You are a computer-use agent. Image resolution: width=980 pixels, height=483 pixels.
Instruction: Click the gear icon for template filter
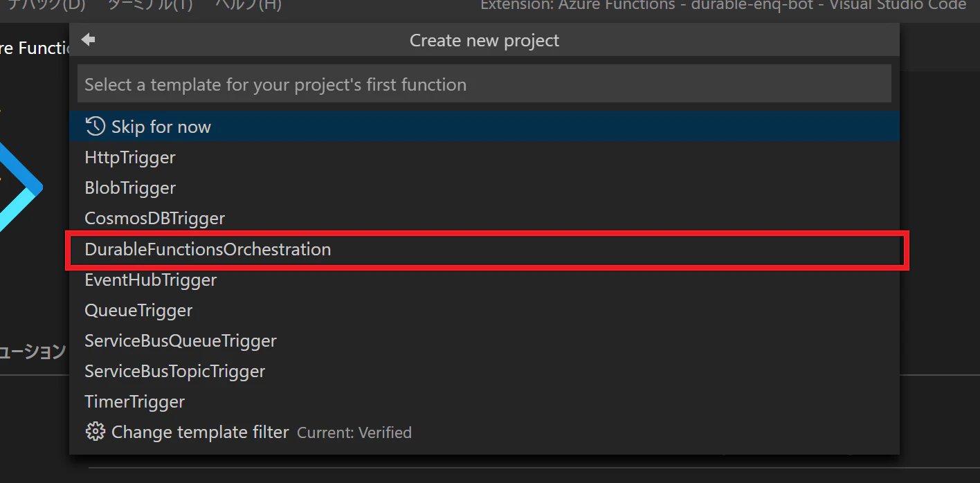[x=95, y=432]
